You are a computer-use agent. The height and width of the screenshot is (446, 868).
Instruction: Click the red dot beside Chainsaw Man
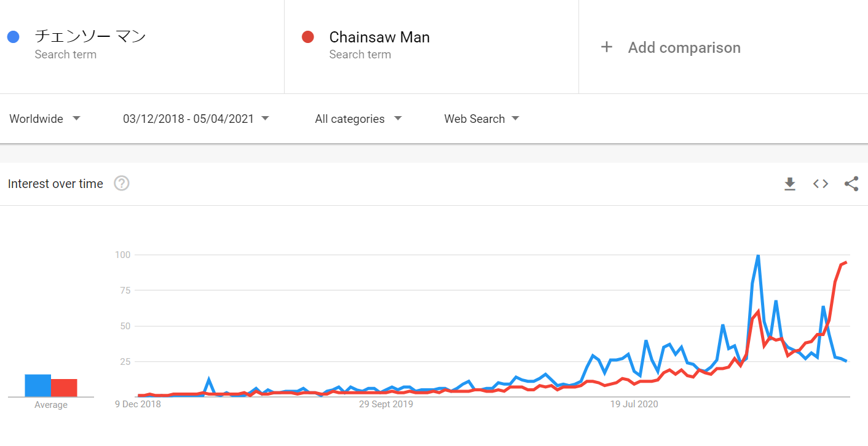(x=308, y=37)
